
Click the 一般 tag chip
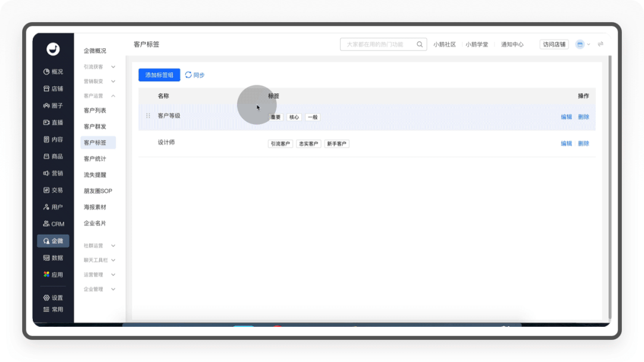313,117
